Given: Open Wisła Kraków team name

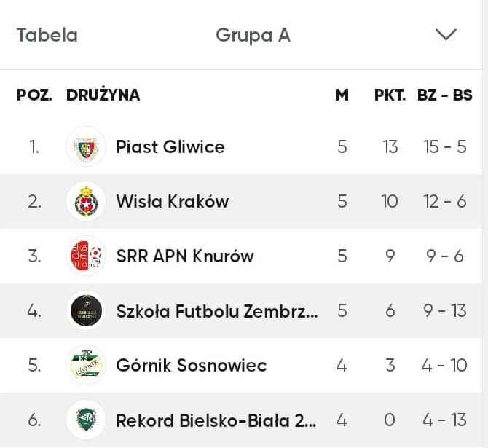Looking at the screenshot, I should coord(173,201).
